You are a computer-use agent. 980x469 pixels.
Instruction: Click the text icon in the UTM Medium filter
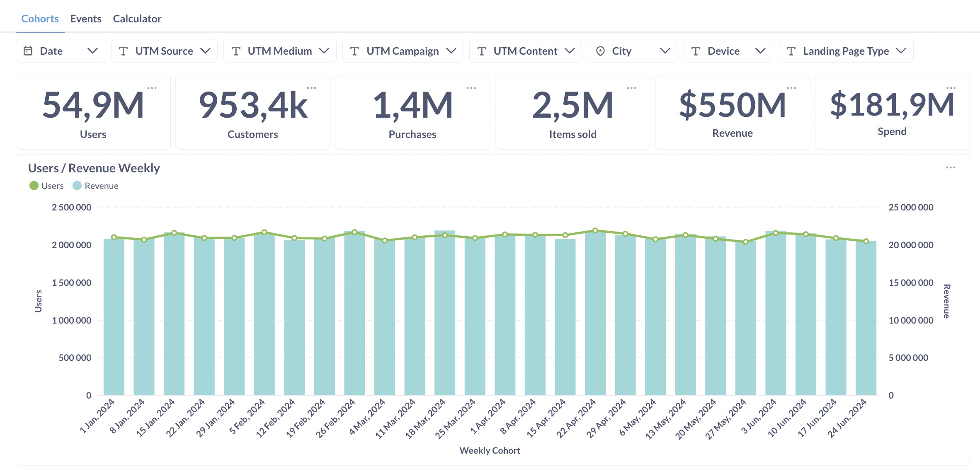[236, 51]
